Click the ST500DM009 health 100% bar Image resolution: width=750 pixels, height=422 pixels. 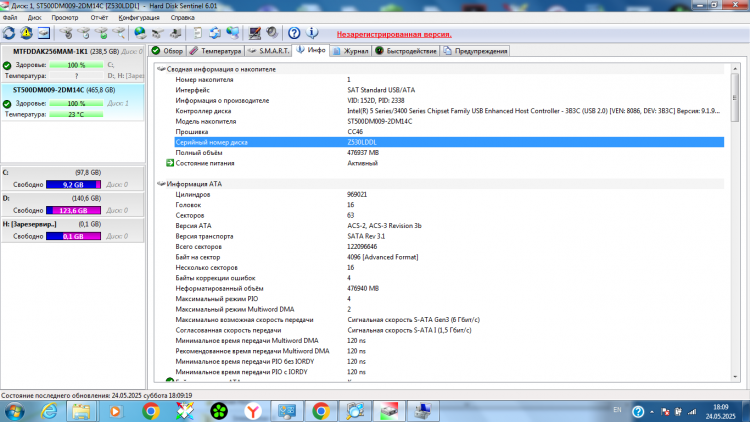coord(76,103)
